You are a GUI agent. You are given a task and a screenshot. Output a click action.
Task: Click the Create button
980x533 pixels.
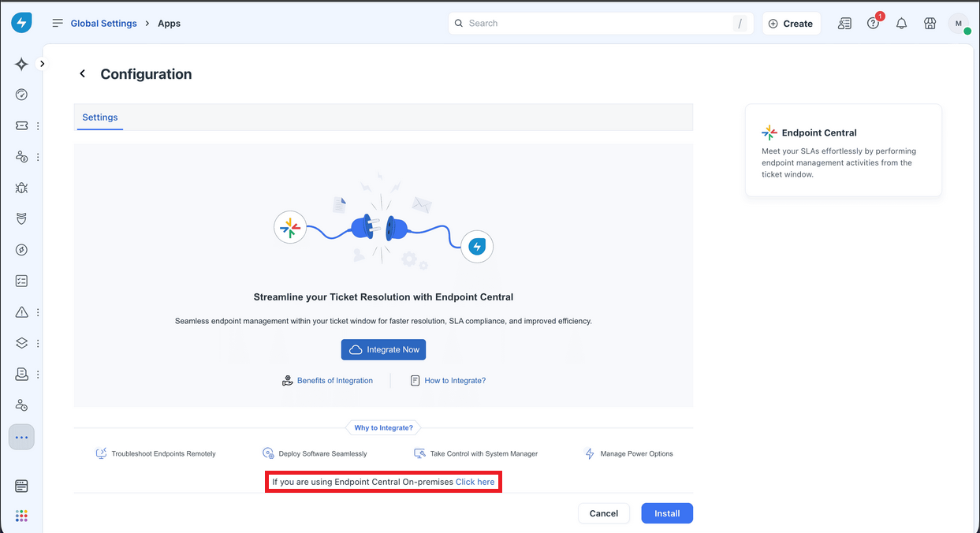(x=792, y=24)
